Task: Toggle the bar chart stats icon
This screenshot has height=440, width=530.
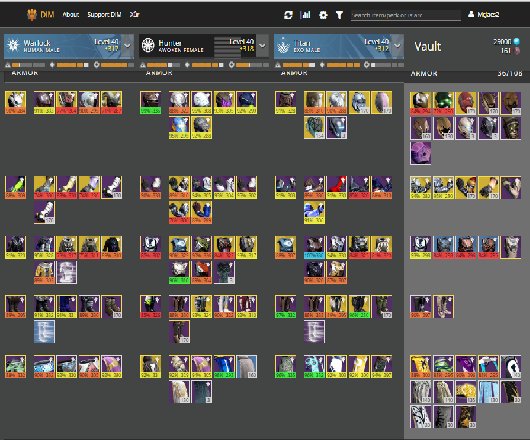Action: pos(306,15)
